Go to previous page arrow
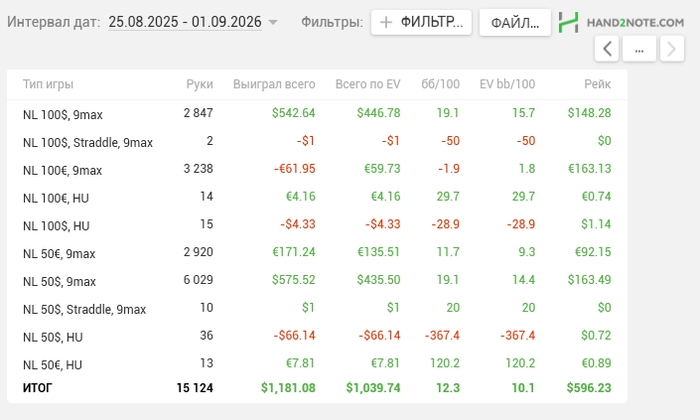Screen dimensions: 700x420 pyautogui.click(x=607, y=48)
